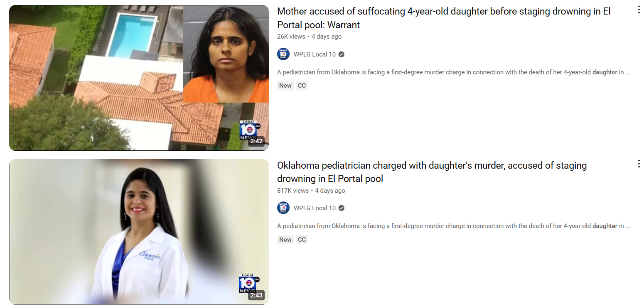Open the 'Mother accused of suffocating' video title
Screen dimensions: 644x307
pos(444,18)
